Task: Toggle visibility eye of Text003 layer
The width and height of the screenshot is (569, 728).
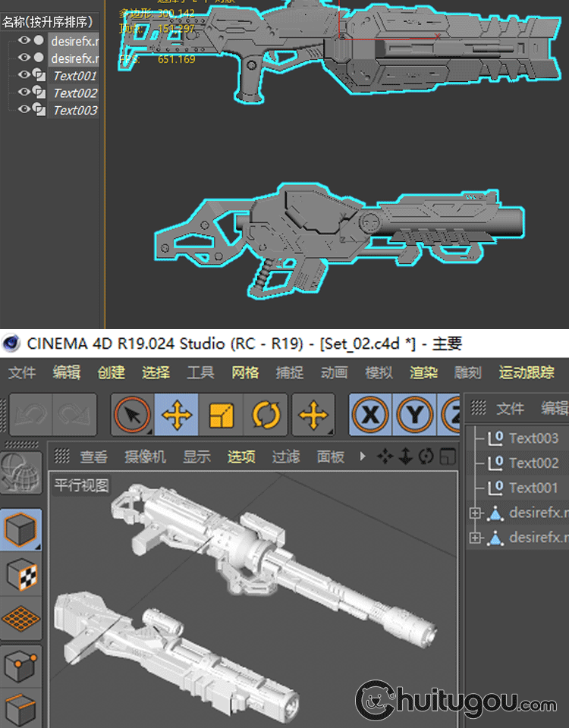Action: 24,109
